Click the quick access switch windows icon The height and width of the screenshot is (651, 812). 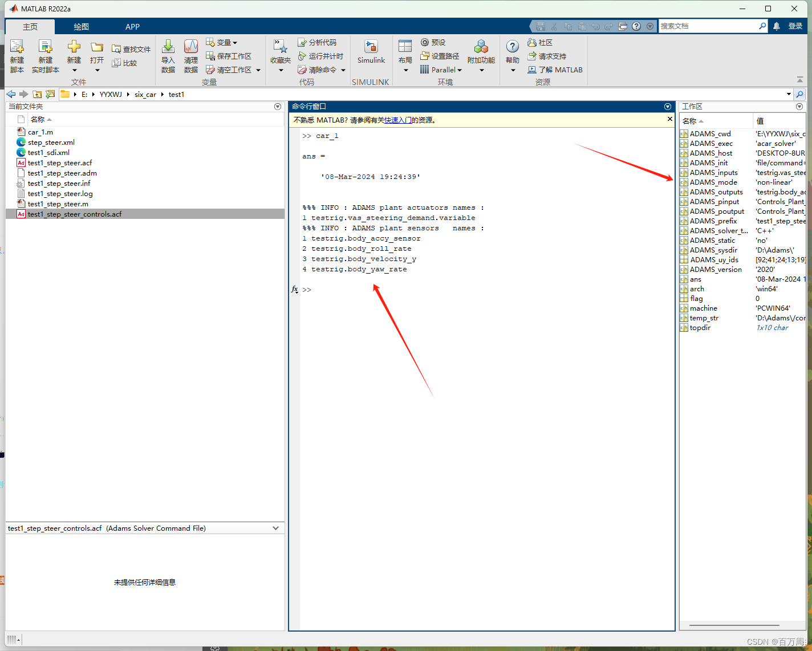pyautogui.click(x=623, y=26)
